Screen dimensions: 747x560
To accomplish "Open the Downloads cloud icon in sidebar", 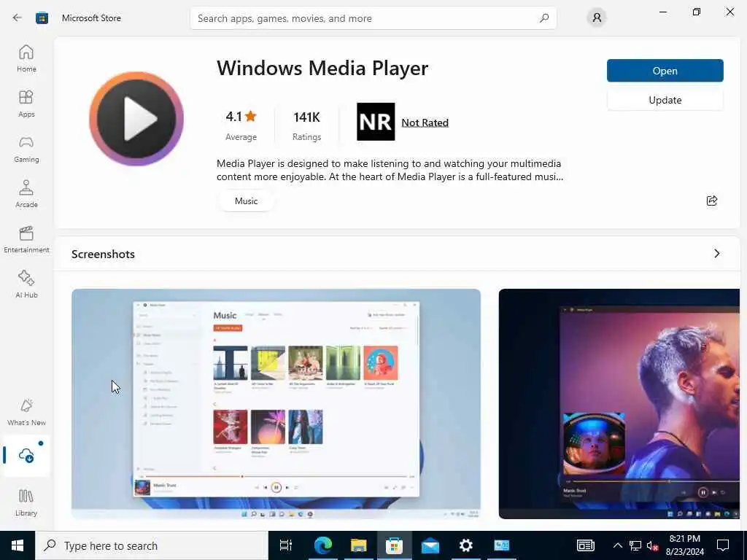I will pos(26,456).
